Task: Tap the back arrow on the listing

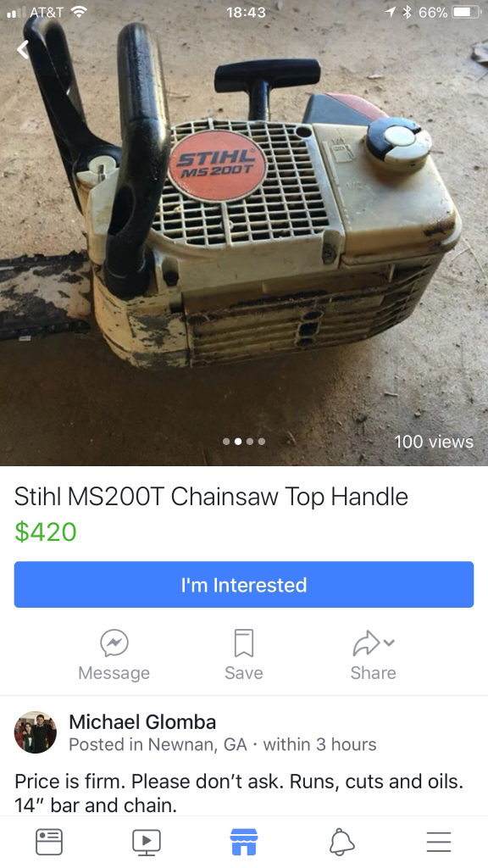Action: click(x=22, y=50)
